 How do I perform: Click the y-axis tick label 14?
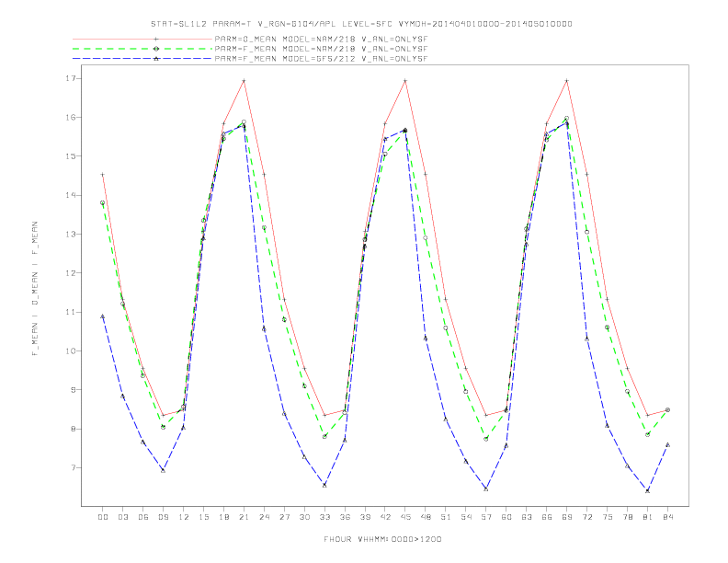pyautogui.click(x=71, y=195)
